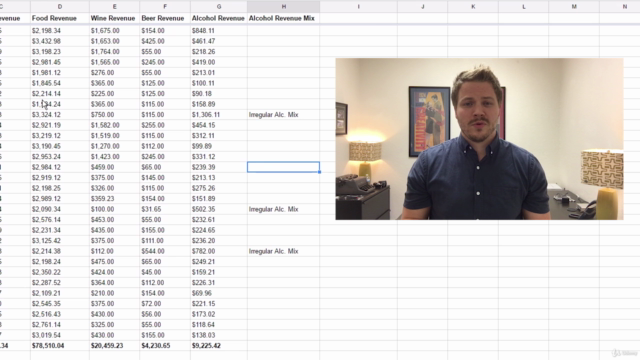Click Irregular Alc. Mix next to $502.35

[x=284, y=209]
